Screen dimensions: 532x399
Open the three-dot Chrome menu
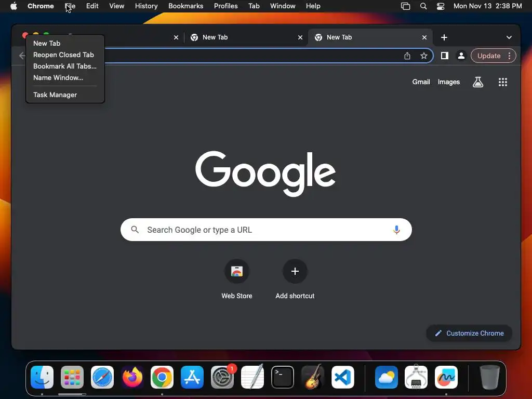[x=509, y=56]
